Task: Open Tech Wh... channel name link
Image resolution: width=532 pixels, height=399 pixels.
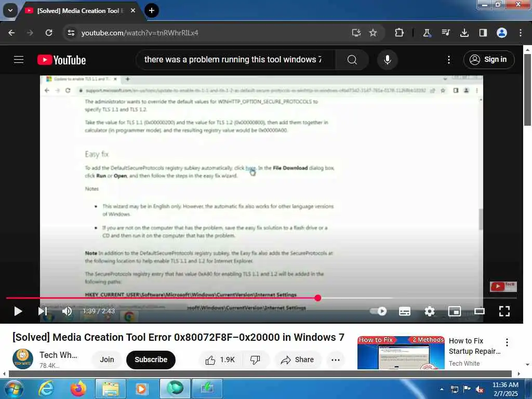Action: pos(58,355)
